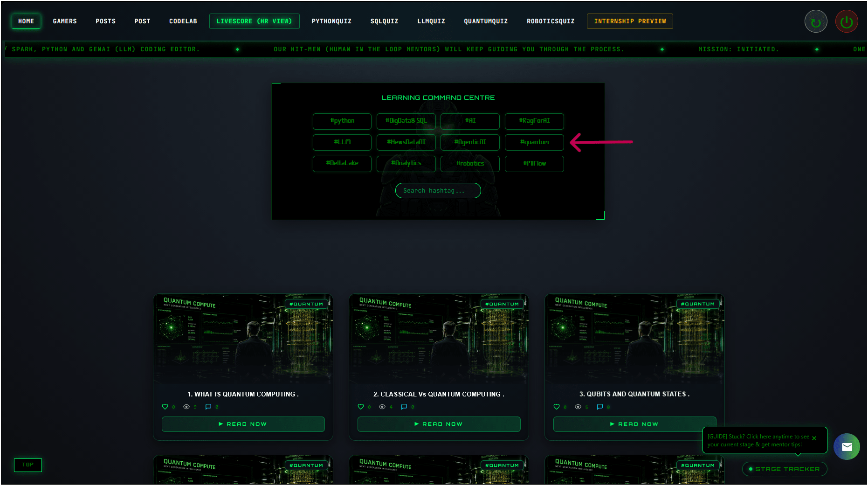This screenshot has height=486, width=868.
Task: Select the #quantum hashtag
Action: (534, 142)
